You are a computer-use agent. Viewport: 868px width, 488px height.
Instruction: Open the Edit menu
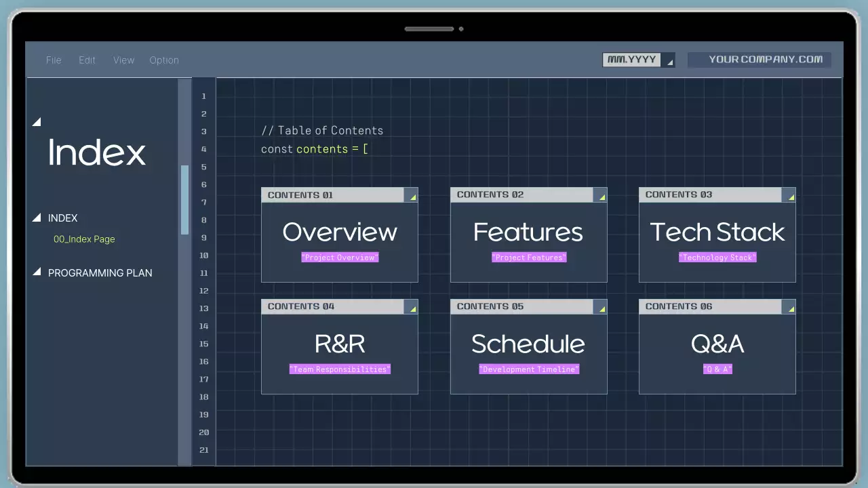[87, 60]
